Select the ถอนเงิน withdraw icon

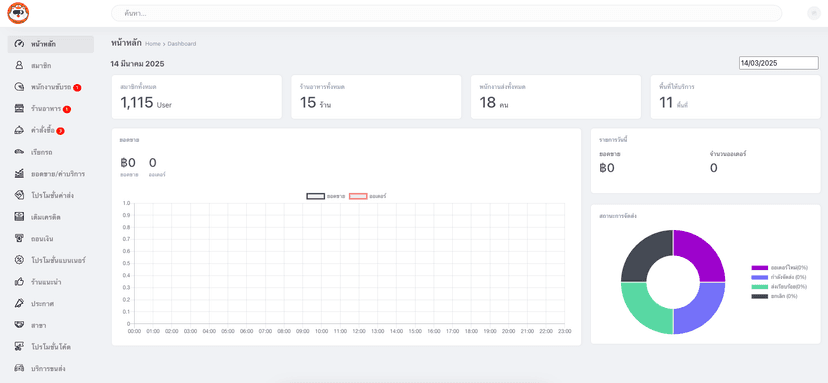[20, 239]
